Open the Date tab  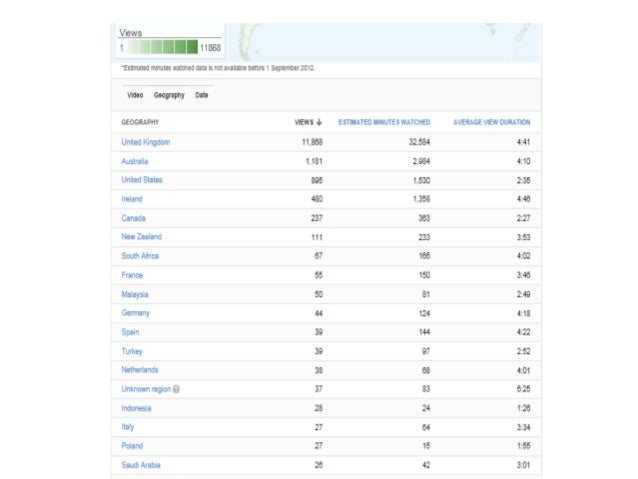[x=202, y=95]
